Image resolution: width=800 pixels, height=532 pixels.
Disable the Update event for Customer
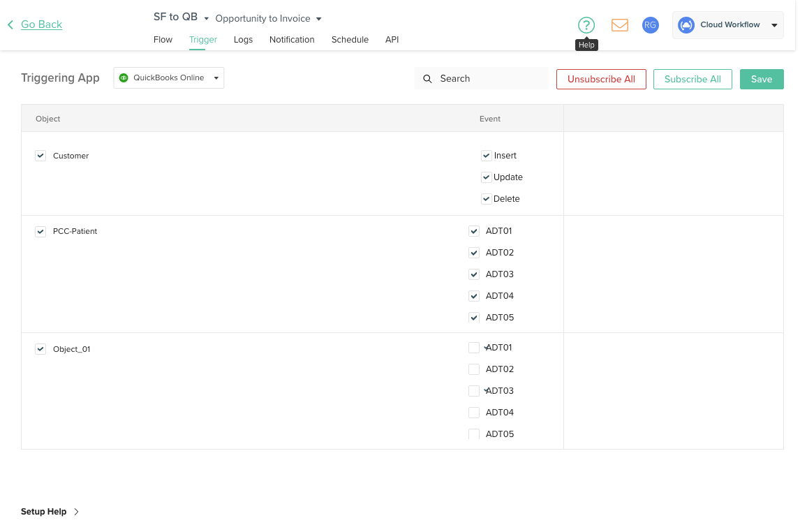click(486, 177)
